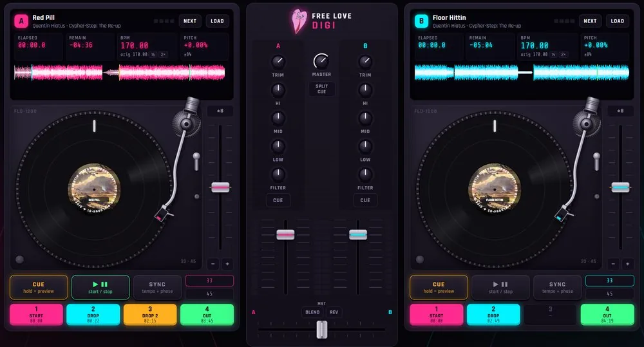Click deck A half-tempo ½ button
This screenshot has height=347, width=644.
[x=153, y=54]
